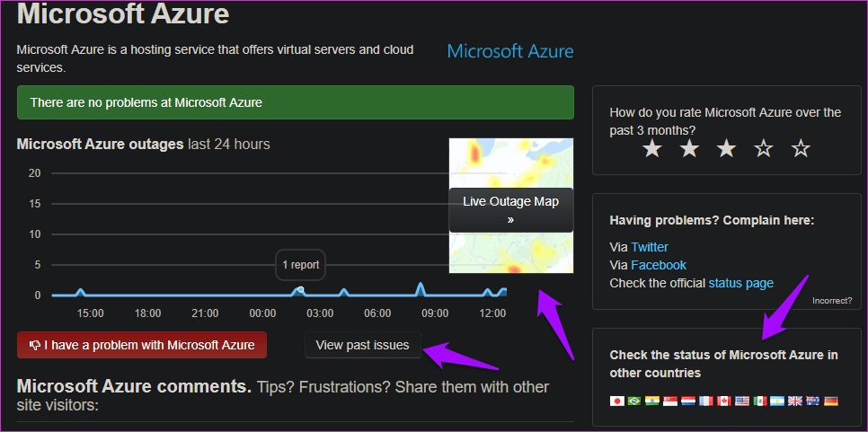Click the blue Microsoft Azure logo
This screenshot has height=432, width=868.
[510, 51]
